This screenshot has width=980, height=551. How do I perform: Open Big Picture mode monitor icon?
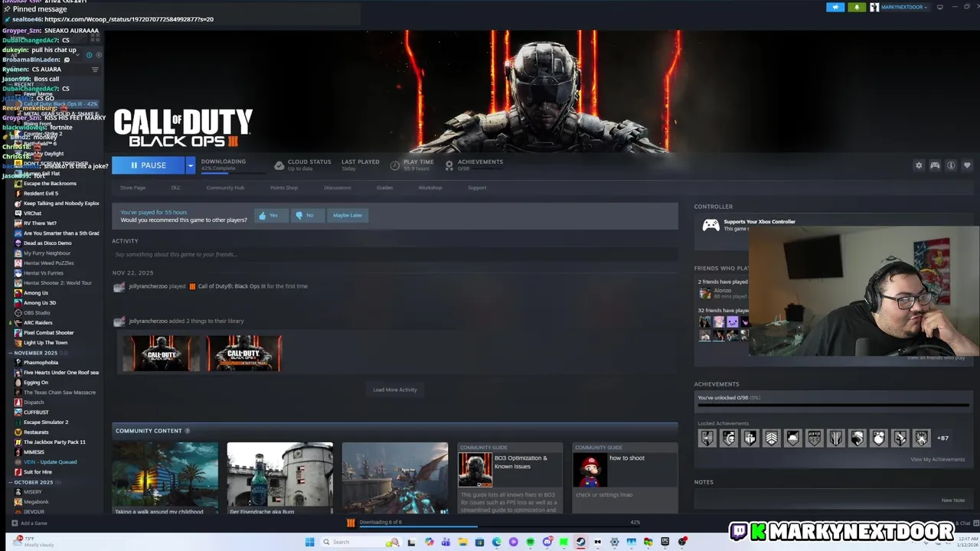(x=940, y=7)
